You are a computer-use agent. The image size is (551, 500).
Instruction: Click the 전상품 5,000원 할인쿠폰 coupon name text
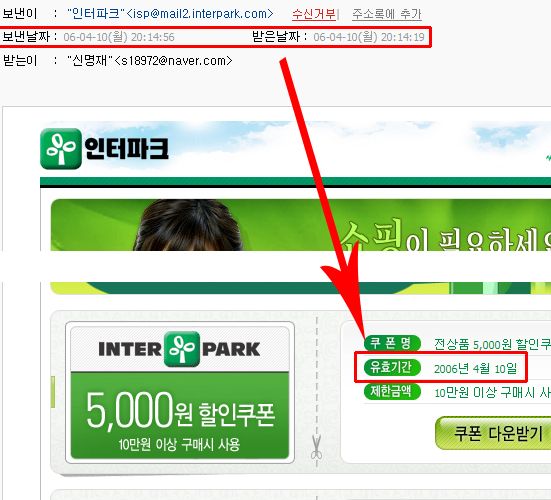pos(492,344)
